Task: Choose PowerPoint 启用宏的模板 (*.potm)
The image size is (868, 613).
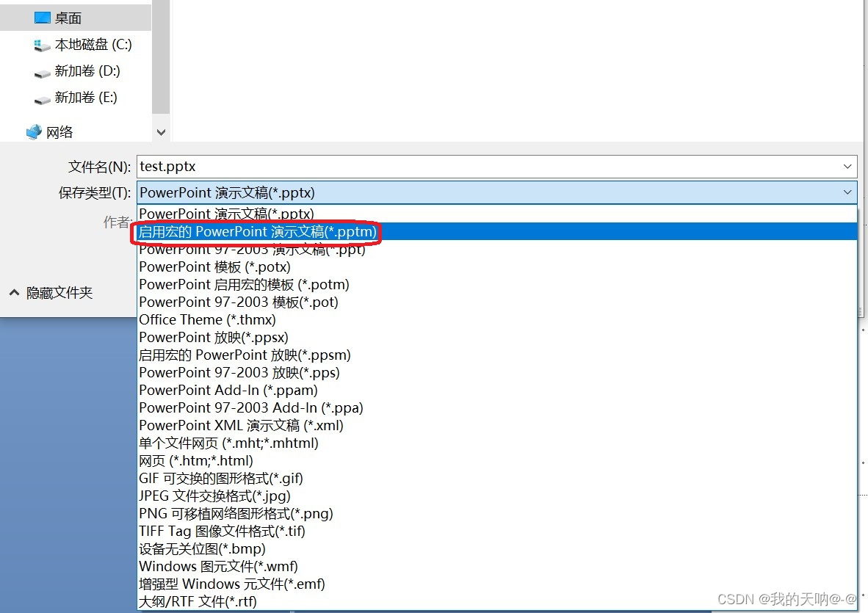Action: (497, 284)
